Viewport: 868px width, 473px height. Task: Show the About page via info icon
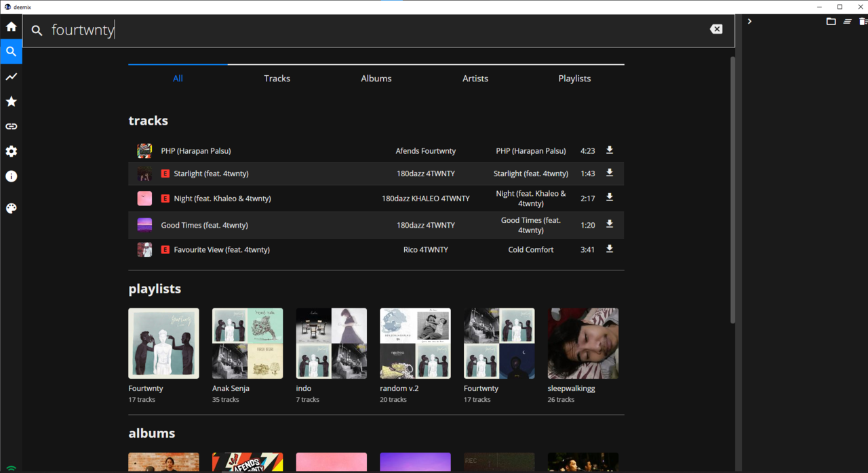[x=11, y=176]
